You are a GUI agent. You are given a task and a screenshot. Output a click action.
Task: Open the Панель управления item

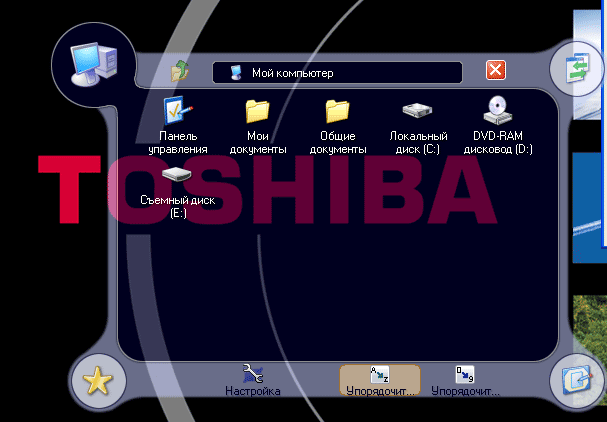178,125
